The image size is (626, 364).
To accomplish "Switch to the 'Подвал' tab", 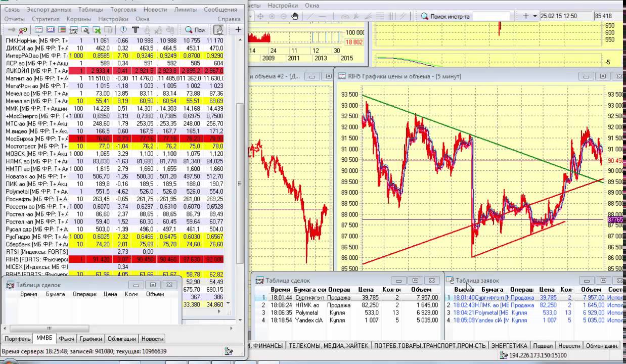I will [543, 346].
